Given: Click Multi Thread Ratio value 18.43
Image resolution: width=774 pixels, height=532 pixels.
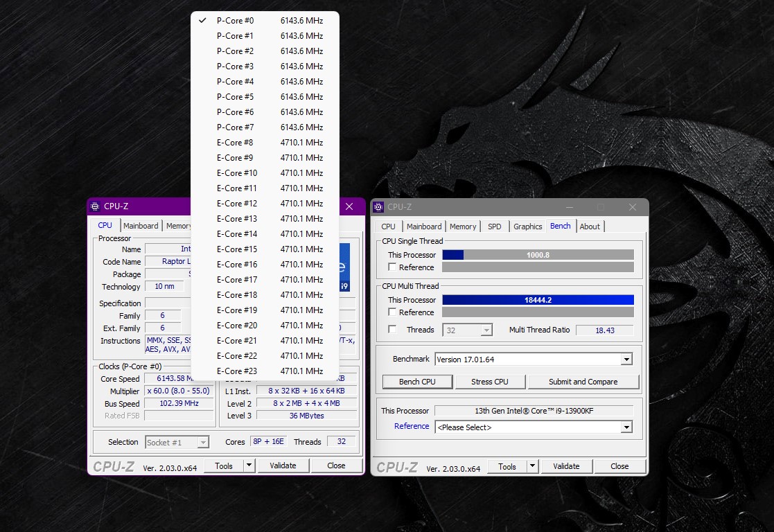Looking at the screenshot, I should click(x=605, y=330).
